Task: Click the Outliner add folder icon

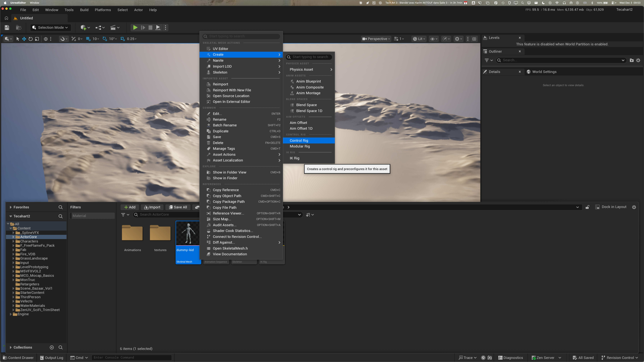Action: click(632, 60)
